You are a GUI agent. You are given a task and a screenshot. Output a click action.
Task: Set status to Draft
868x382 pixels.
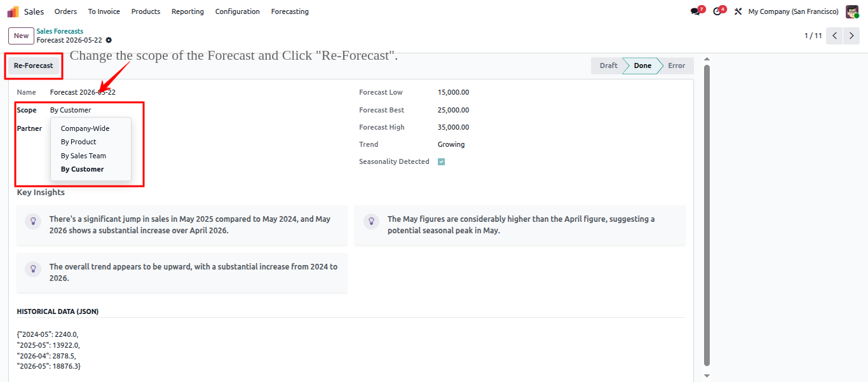tap(608, 65)
